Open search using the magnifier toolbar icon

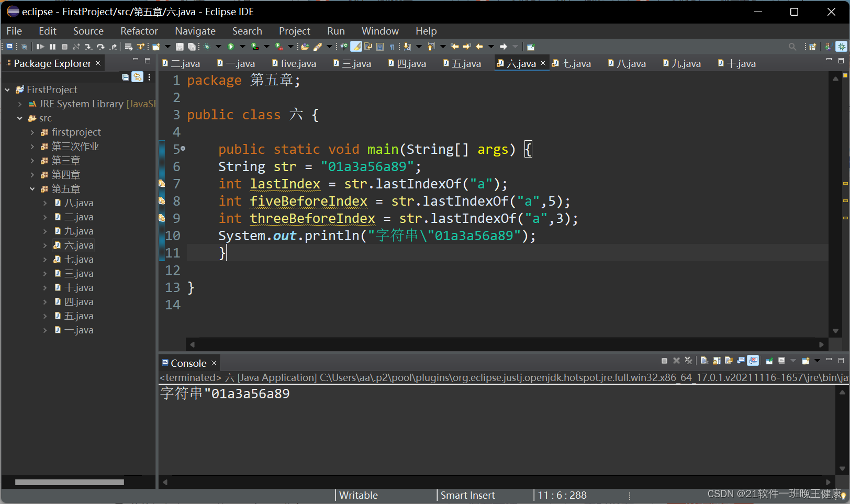[792, 47]
